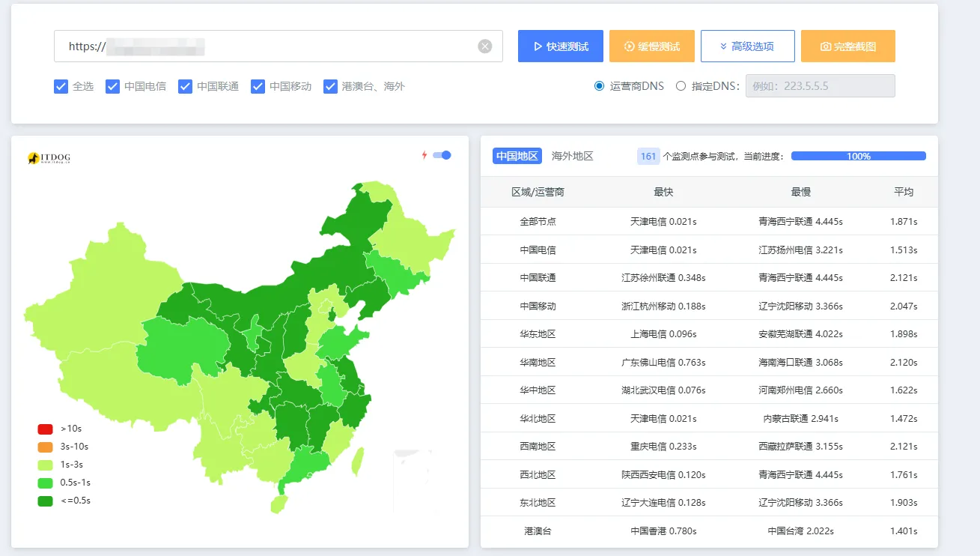Image resolution: width=980 pixels, height=556 pixels.
Task: Click the 缓慢测试 slow test button
Action: coord(651,46)
